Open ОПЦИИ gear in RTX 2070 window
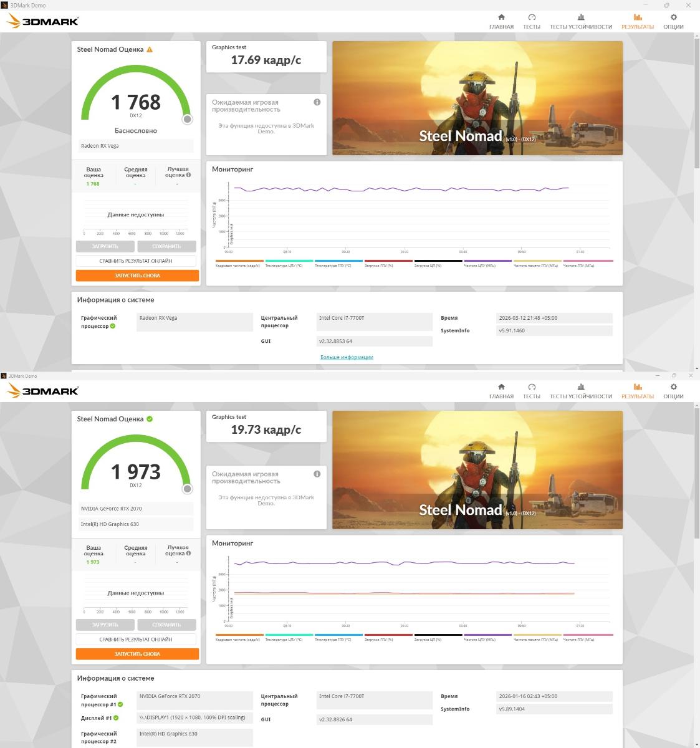 coord(673,387)
